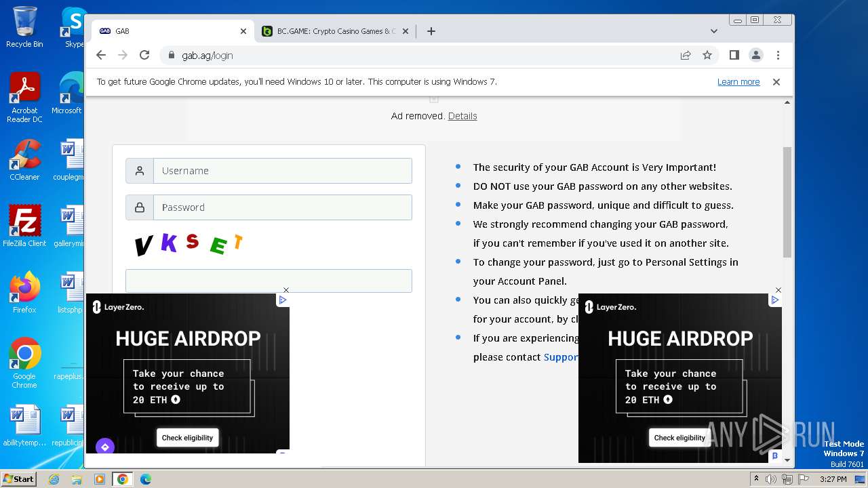Screen dimensions: 868x488
Task: Bookmark this page with the star icon
Action: click(707, 55)
